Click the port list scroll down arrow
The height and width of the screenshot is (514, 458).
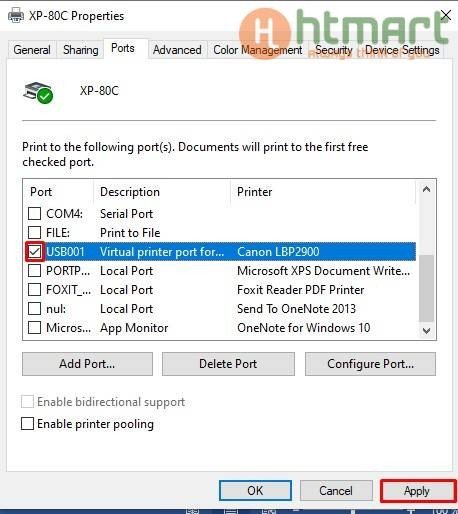(426, 331)
